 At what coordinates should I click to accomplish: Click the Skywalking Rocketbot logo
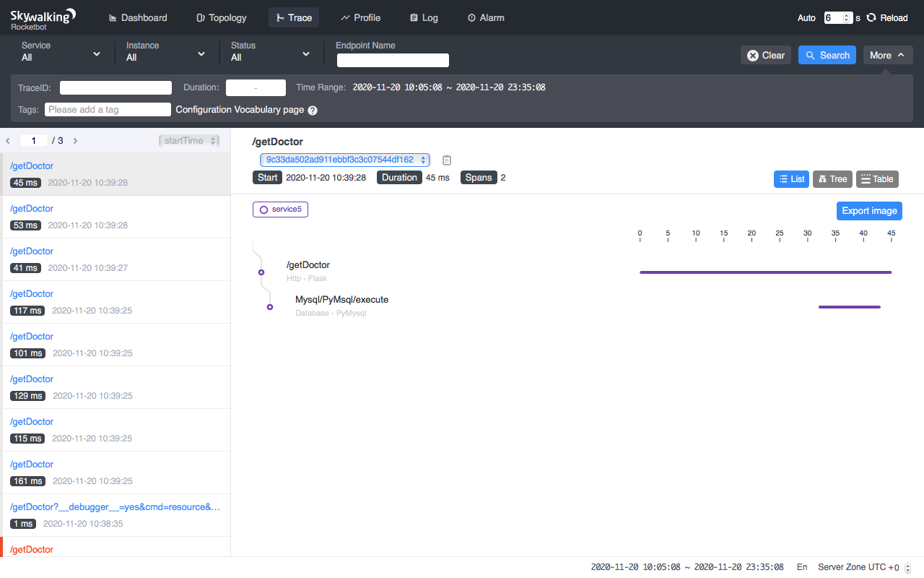43,18
